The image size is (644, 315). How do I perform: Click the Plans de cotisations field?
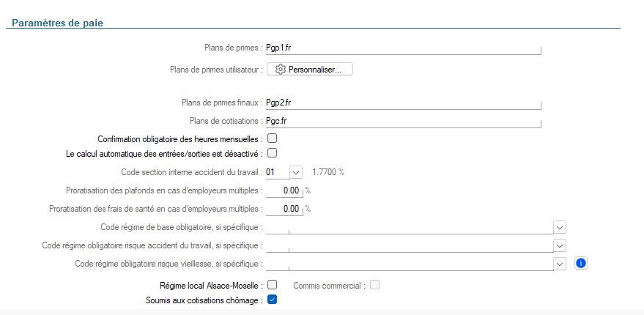[x=403, y=120]
